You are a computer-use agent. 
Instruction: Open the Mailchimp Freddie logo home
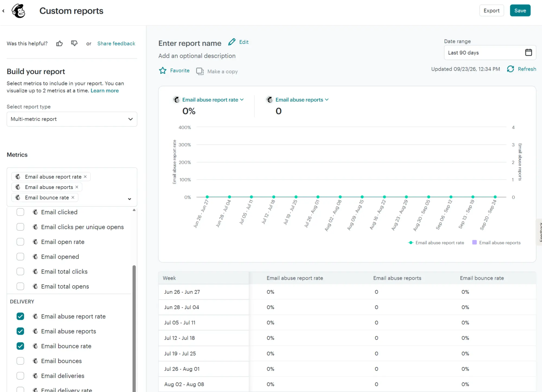coord(18,11)
